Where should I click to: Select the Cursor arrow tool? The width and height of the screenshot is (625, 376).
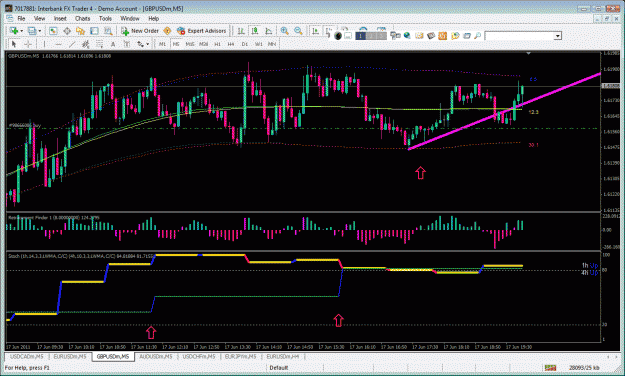[14, 44]
